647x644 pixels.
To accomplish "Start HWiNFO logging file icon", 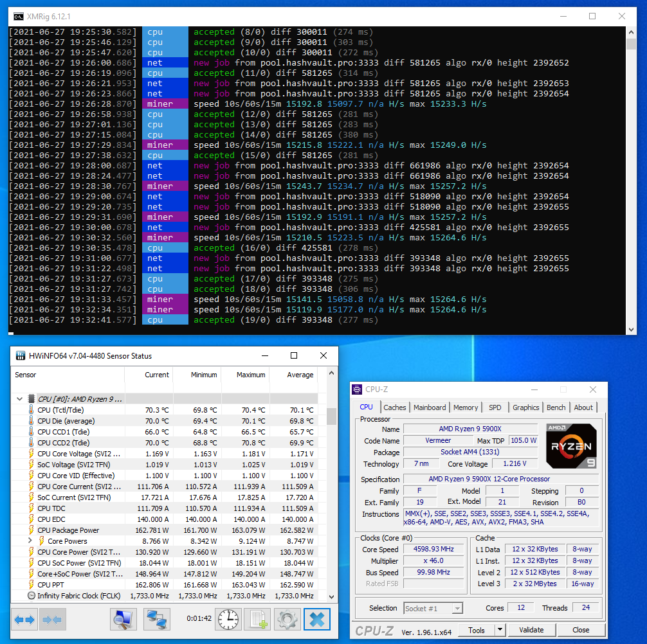I will pyautogui.click(x=257, y=620).
